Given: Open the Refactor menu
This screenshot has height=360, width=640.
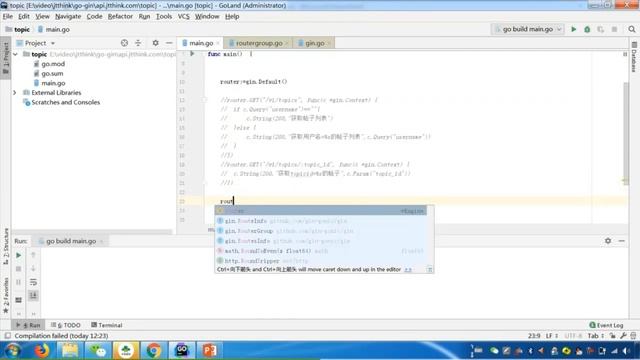Looking at the screenshot, I should tap(120, 16).
